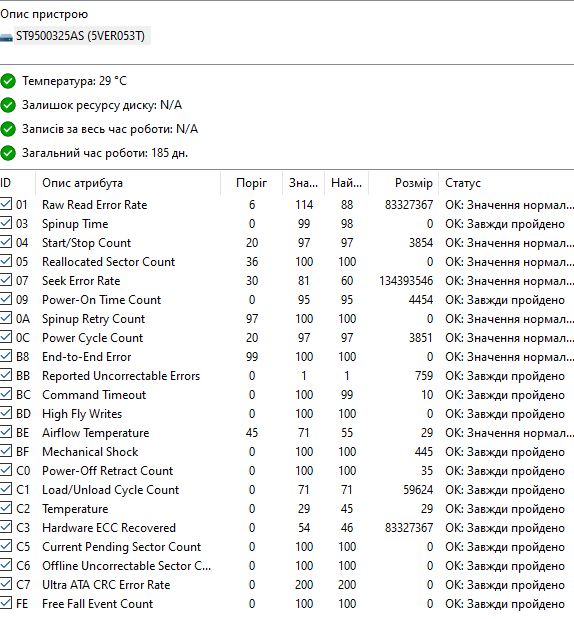Viewport: 574px width, 619px height.
Task: Toggle the 03 Spinup Time checkbox
Action: [x=6, y=223]
